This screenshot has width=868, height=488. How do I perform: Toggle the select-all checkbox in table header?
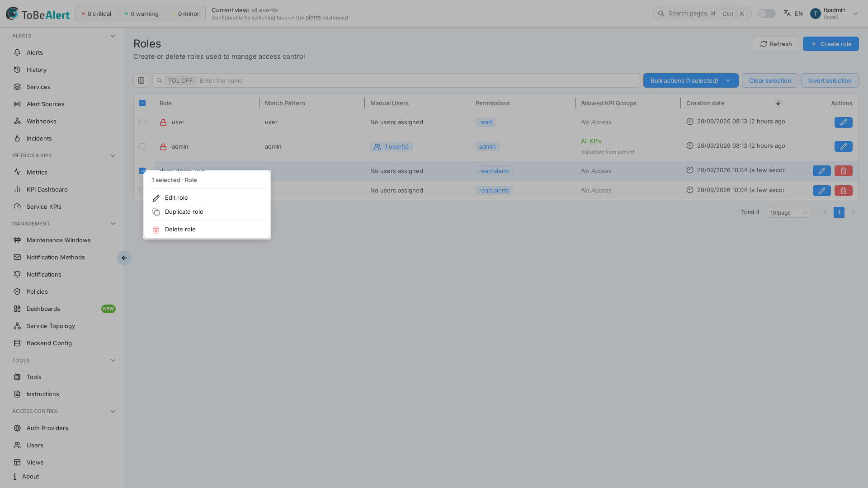[142, 103]
